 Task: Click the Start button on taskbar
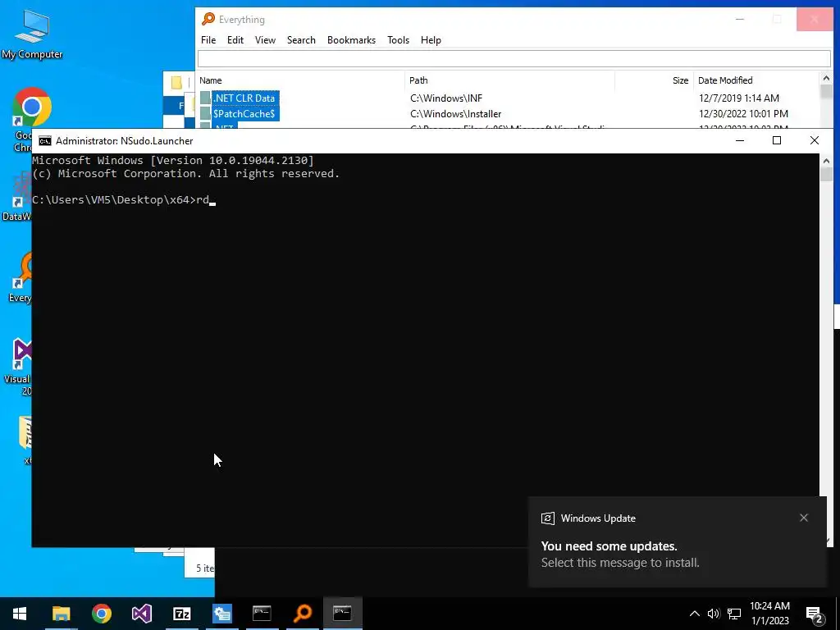tap(20, 614)
